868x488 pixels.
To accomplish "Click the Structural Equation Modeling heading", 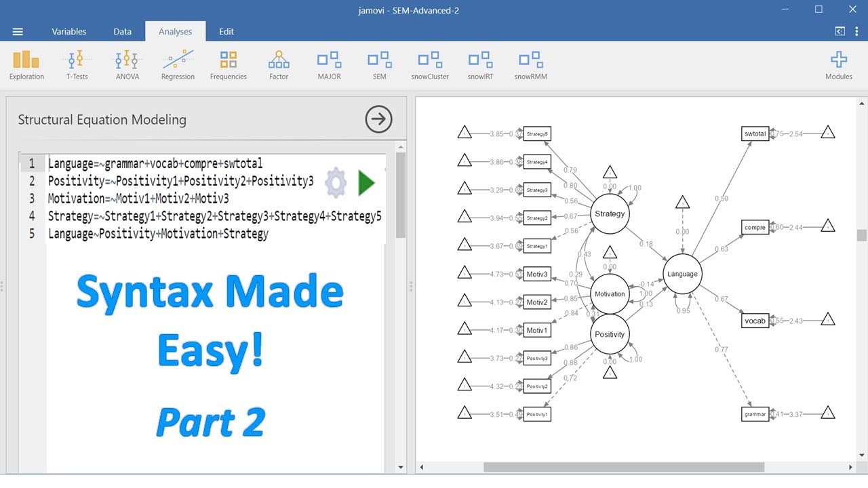I will point(102,120).
